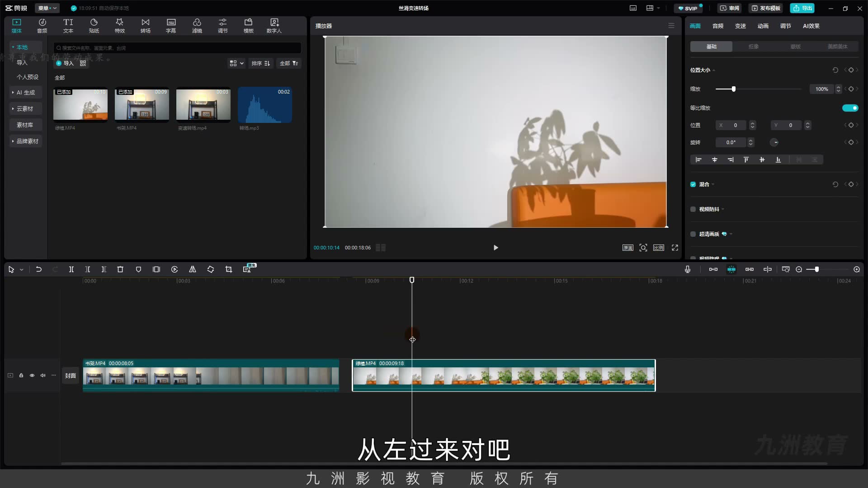
Task: Switch to the AI效果 tab in properties panel
Action: coord(811,26)
